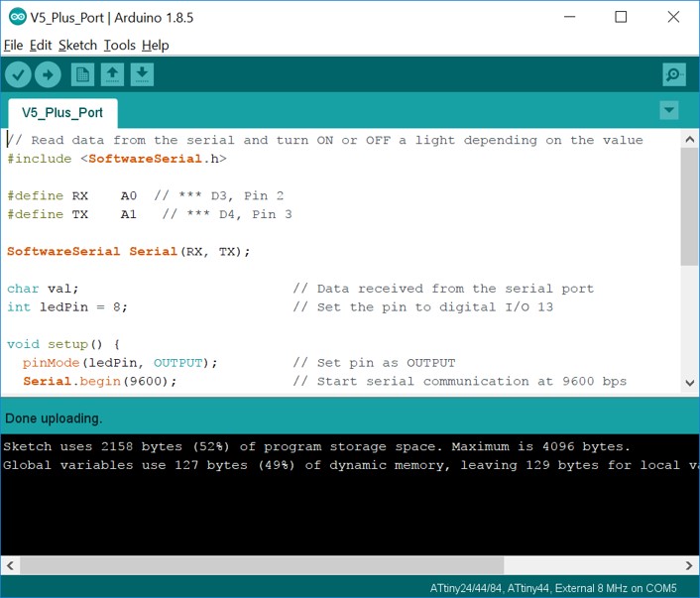Click editor scrollbar down arrow

click(x=690, y=383)
